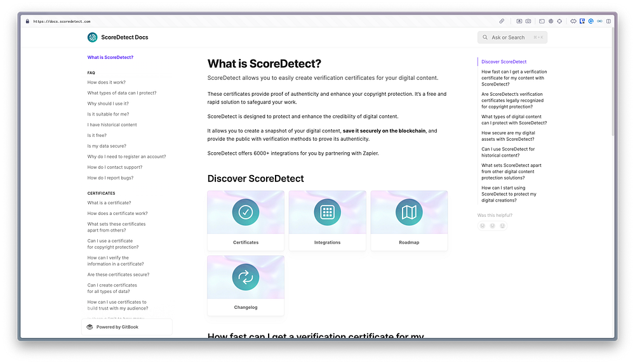Click the docs.scoredetect.com URL field

pos(62,22)
